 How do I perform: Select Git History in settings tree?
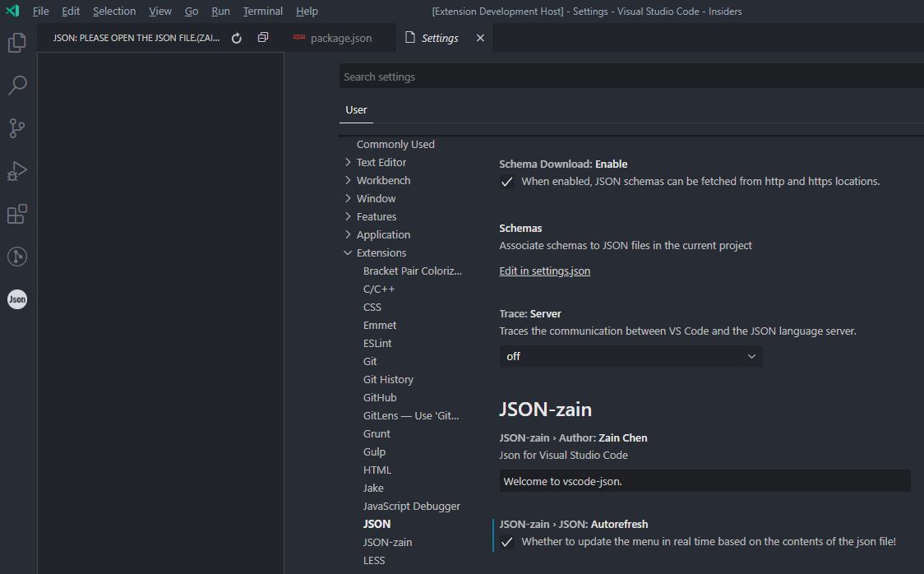[388, 380]
